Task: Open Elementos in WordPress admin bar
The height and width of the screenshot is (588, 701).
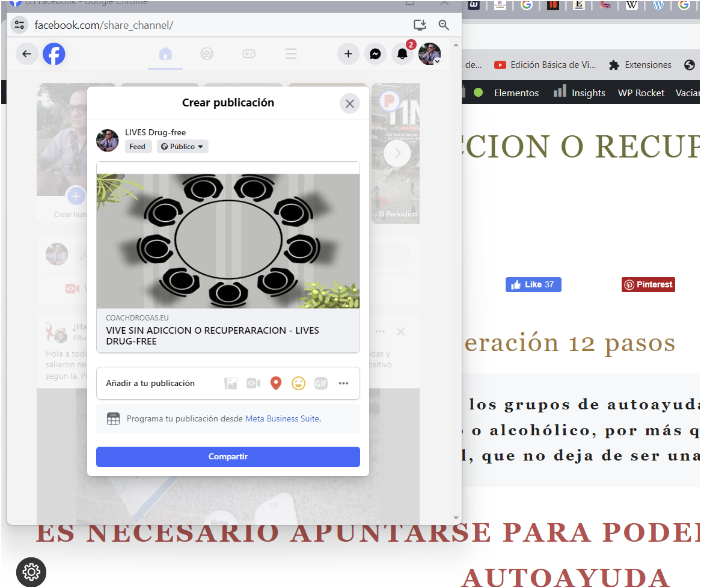Action: [516, 93]
